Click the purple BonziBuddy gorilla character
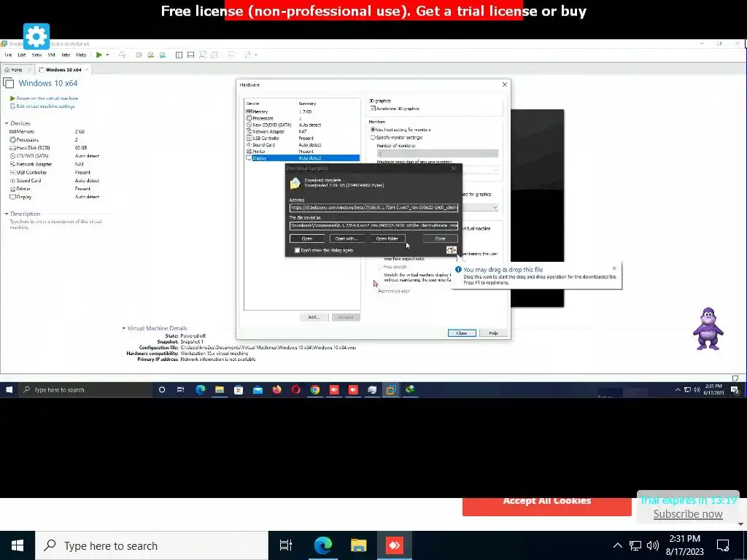The image size is (747, 560). (x=708, y=329)
